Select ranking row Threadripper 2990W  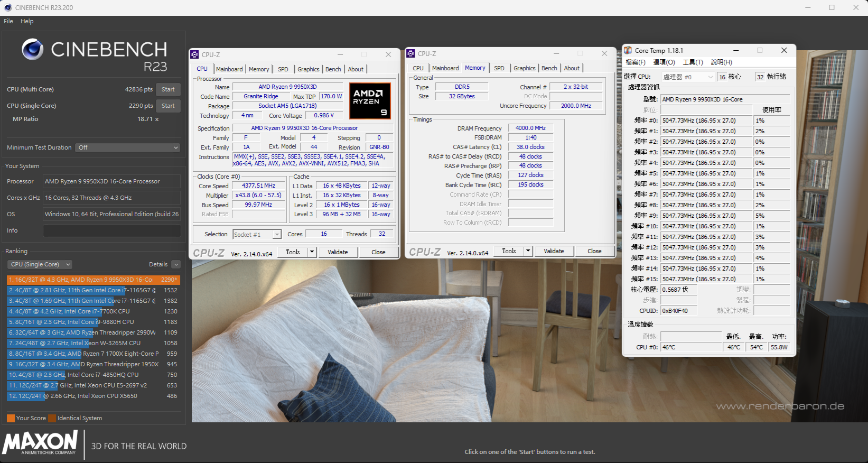pos(94,332)
